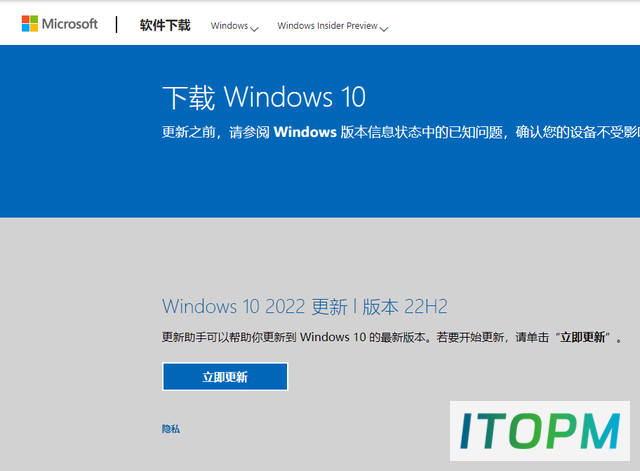Click the 更新之前 known issues notice text
Screen dimensions: 640x471
pyautogui.click(x=401, y=132)
